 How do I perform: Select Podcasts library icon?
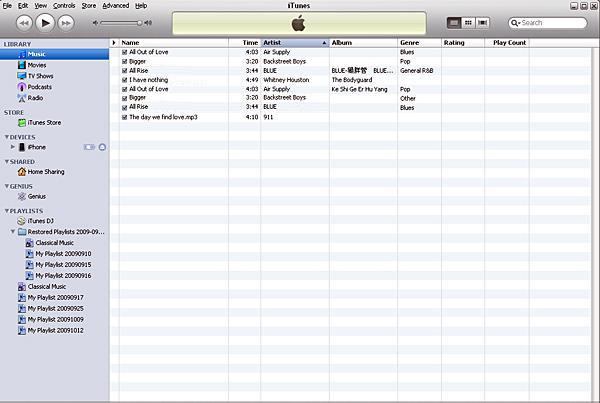pos(22,87)
